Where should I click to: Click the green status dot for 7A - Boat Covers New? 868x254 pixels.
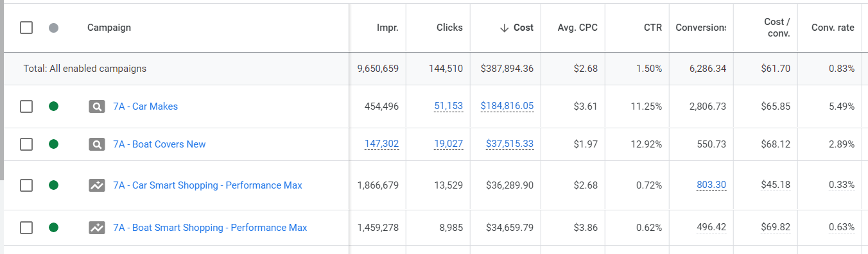point(54,144)
